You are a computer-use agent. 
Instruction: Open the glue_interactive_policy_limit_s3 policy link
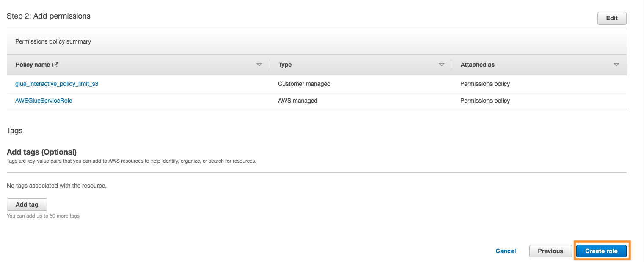point(57,84)
